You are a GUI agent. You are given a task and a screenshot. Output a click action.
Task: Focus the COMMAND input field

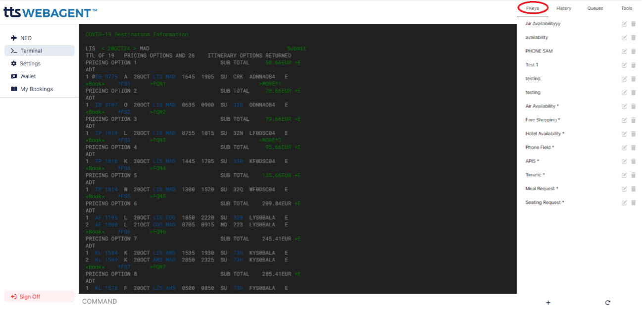[x=297, y=302]
